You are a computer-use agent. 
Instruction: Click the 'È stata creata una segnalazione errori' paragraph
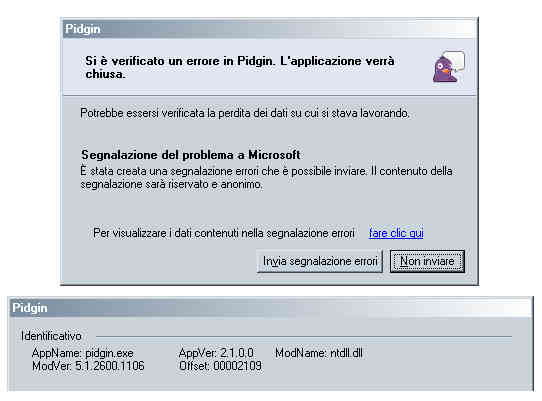click(267, 178)
